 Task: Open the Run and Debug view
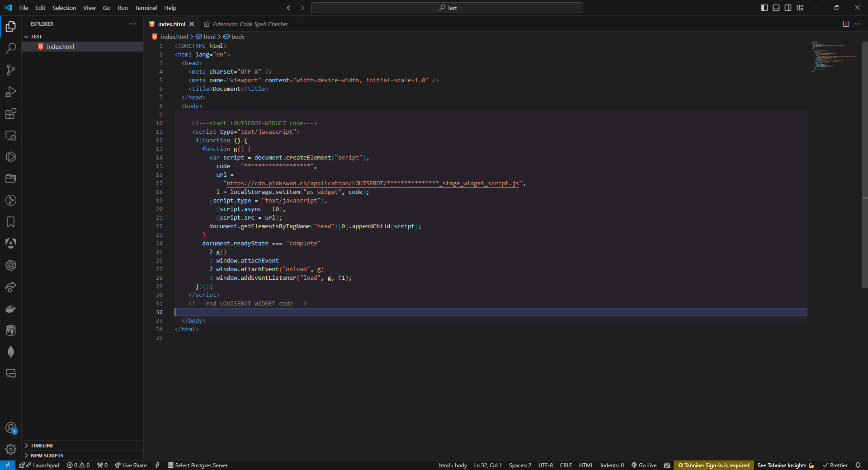11,92
